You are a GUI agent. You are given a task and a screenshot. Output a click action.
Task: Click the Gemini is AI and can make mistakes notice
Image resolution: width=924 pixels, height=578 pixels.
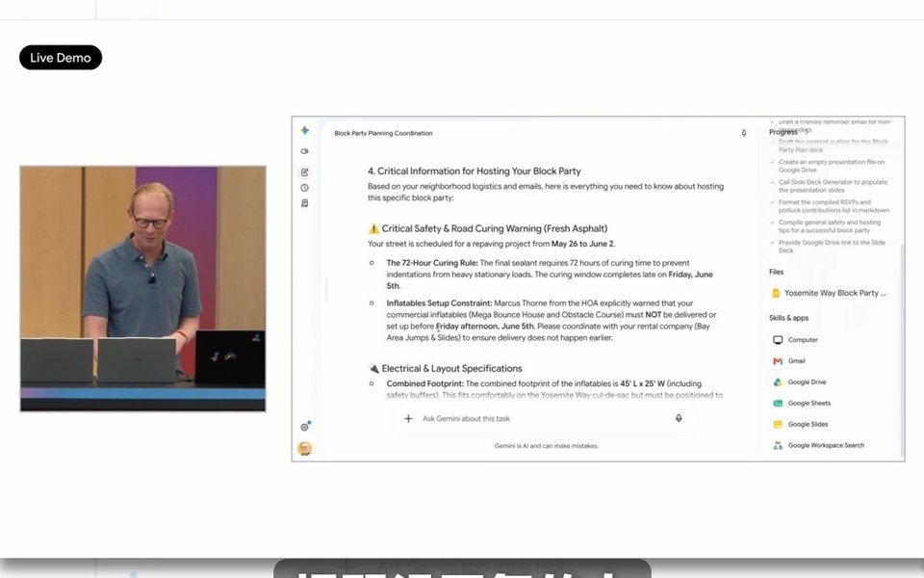click(547, 446)
